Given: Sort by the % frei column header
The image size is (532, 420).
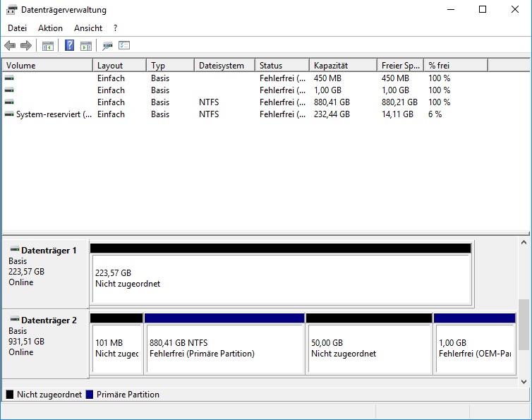Looking at the screenshot, I should (456, 65).
